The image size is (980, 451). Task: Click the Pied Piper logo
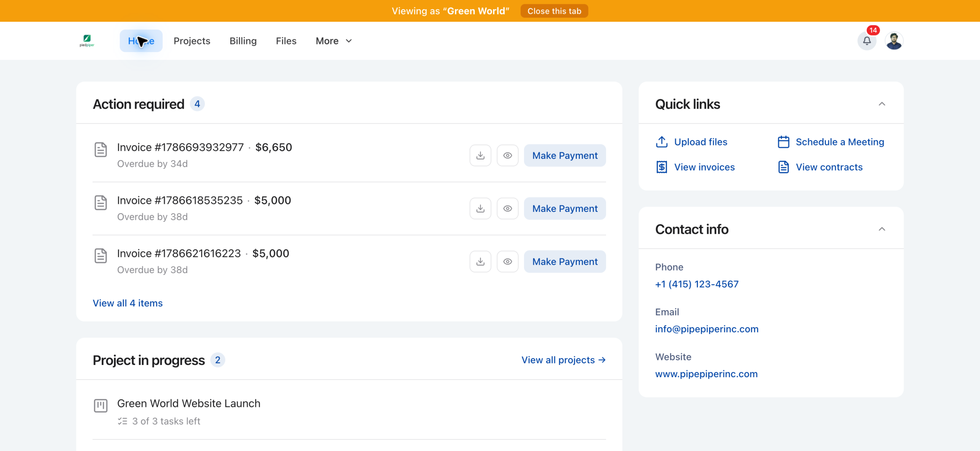[x=87, y=41]
